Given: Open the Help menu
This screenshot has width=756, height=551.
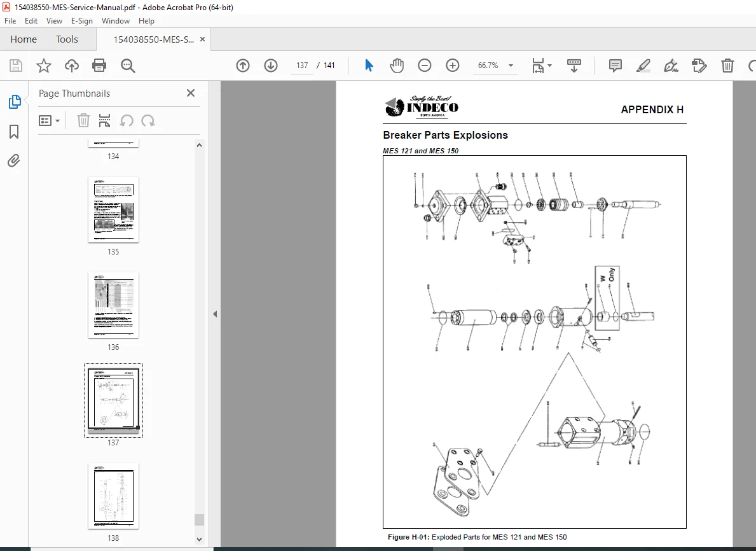Looking at the screenshot, I should (146, 21).
